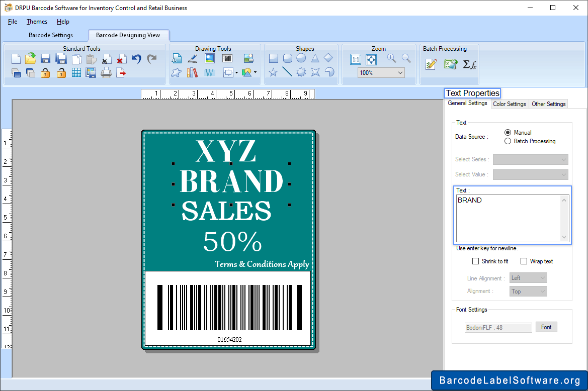Set zoom to actual size 1:1
The image size is (588, 391).
point(356,59)
